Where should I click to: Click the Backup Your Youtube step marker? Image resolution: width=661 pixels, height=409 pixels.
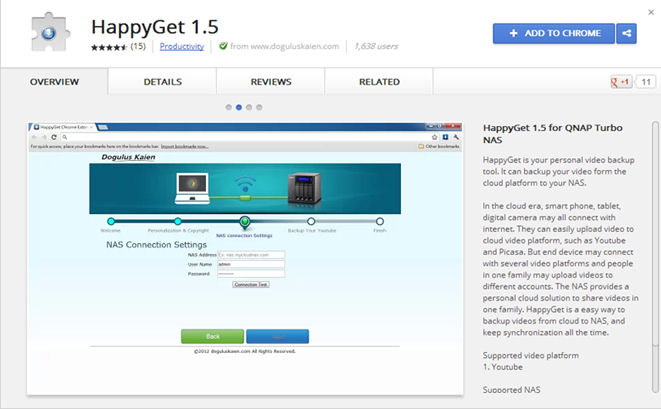311,221
